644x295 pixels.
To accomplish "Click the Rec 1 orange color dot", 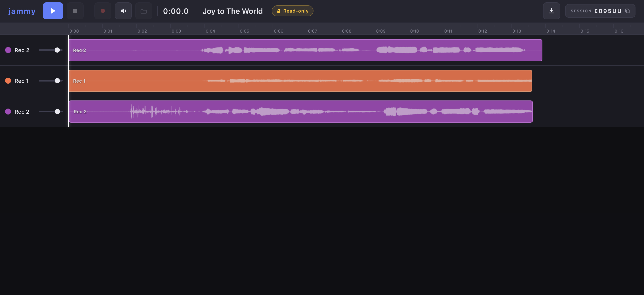I will [8, 81].
